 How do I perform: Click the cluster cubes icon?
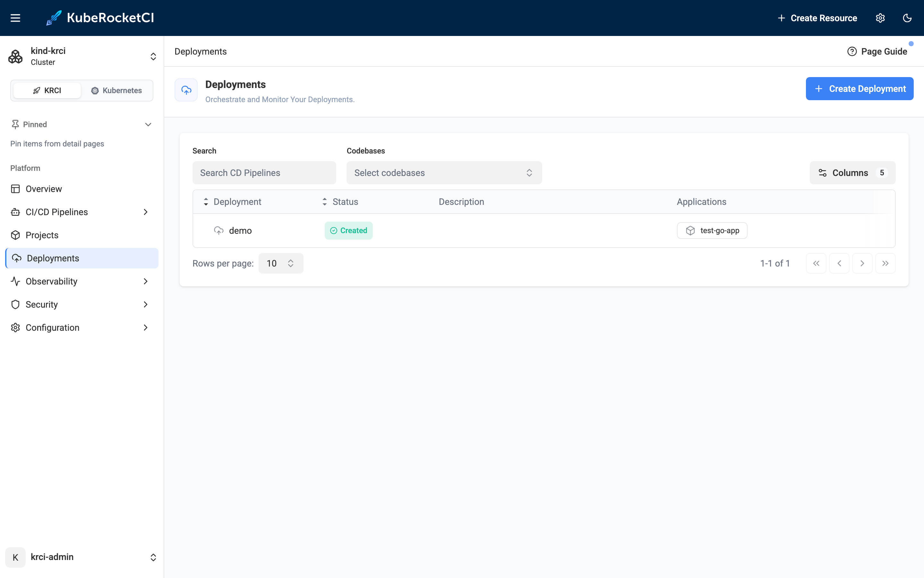coord(15,57)
